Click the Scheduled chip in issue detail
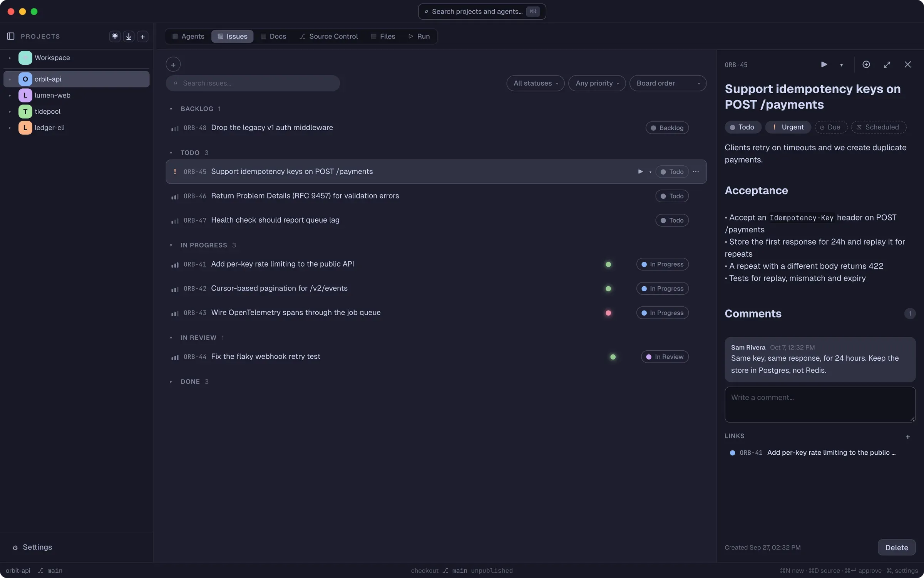Viewport: 924px width, 578px height. click(x=879, y=127)
